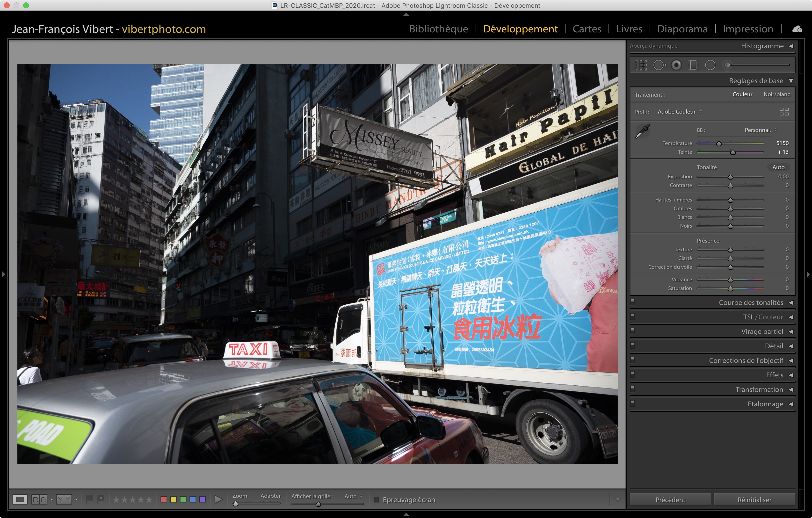Image resolution: width=812 pixels, height=518 pixels.
Task: Select the Graduated filter tool
Action: [x=693, y=65]
